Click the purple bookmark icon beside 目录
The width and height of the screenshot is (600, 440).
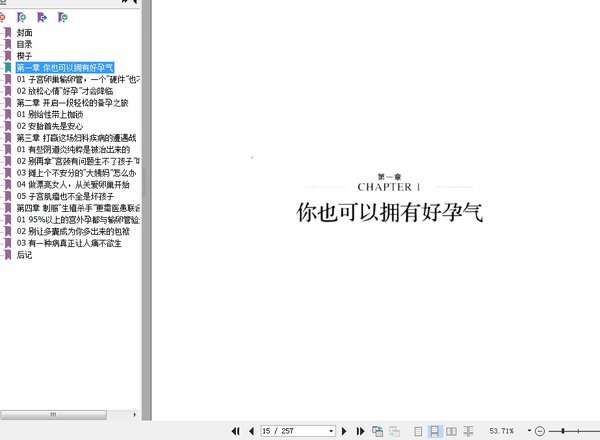[8, 44]
